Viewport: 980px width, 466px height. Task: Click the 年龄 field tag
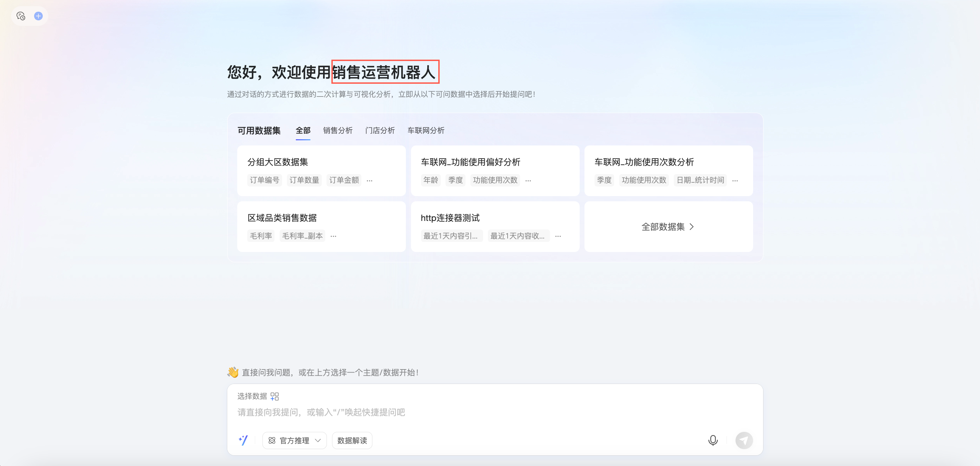(431, 180)
